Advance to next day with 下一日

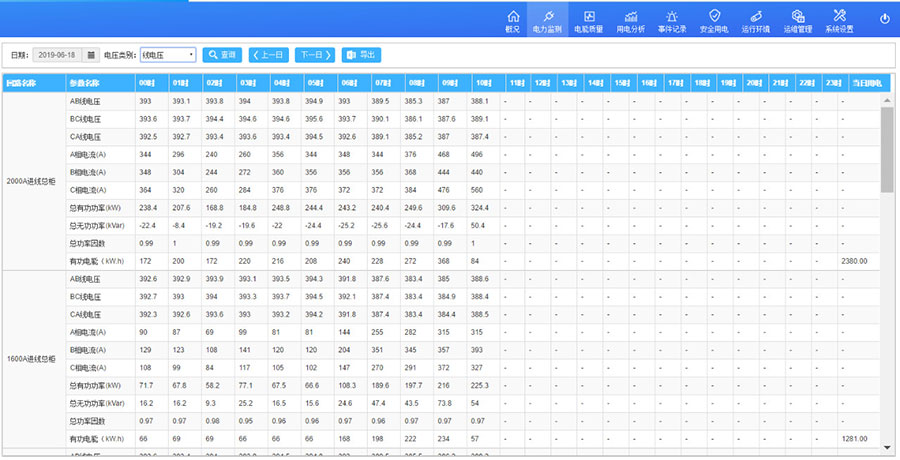pyautogui.click(x=314, y=55)
